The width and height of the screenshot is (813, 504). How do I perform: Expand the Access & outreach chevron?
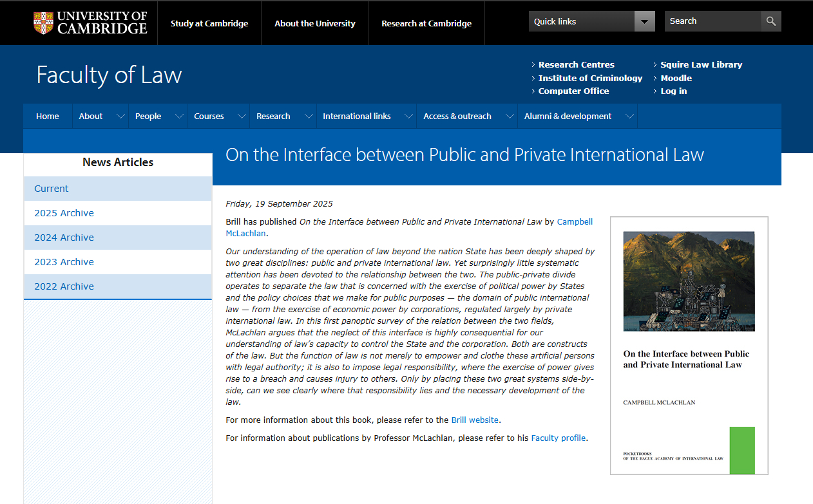point(509,117)
